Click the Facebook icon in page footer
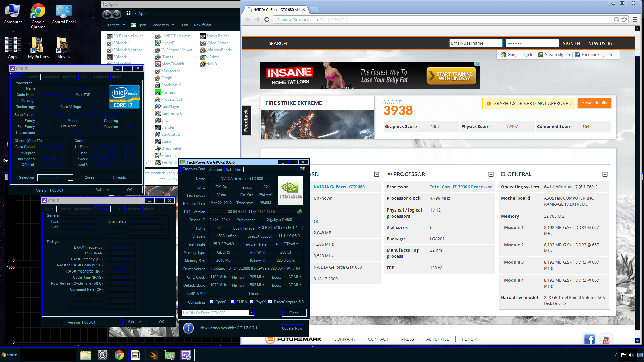This screenshot has width=644, height=362. coord(589,339)
